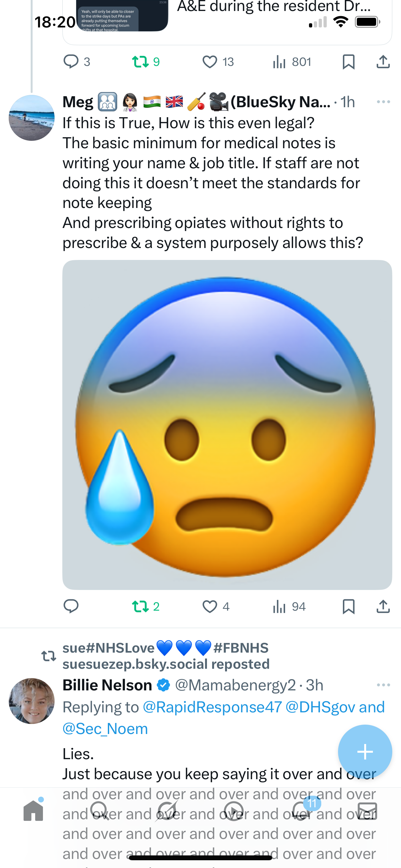The image size is (401, 868).
Task: Open Meg's profile avatar
Action: [x=32, y=118]
